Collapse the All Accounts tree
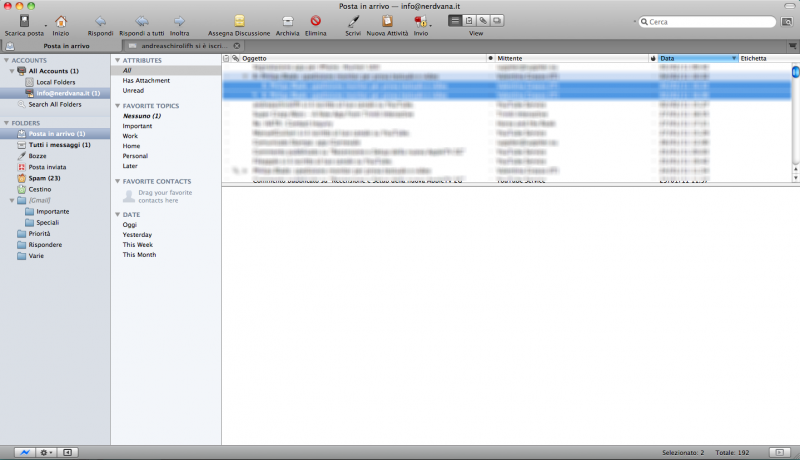800x460 pixels. click(x=10, y=71)
